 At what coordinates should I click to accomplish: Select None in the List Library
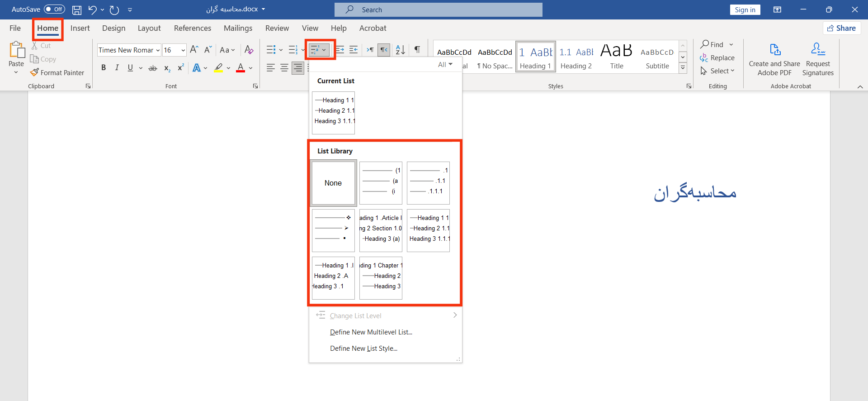(333, 183)
